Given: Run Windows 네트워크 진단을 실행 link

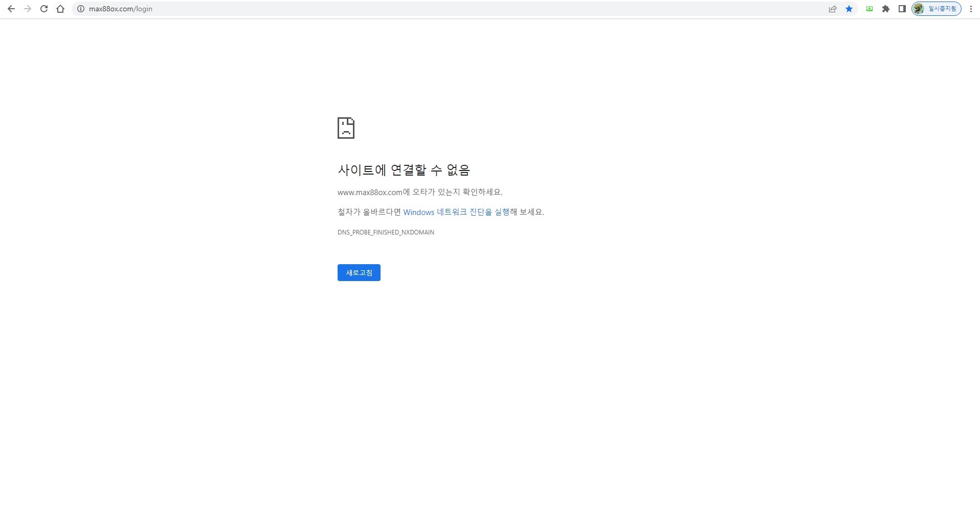Looking at the screenshot, I should tap(456, 212).
